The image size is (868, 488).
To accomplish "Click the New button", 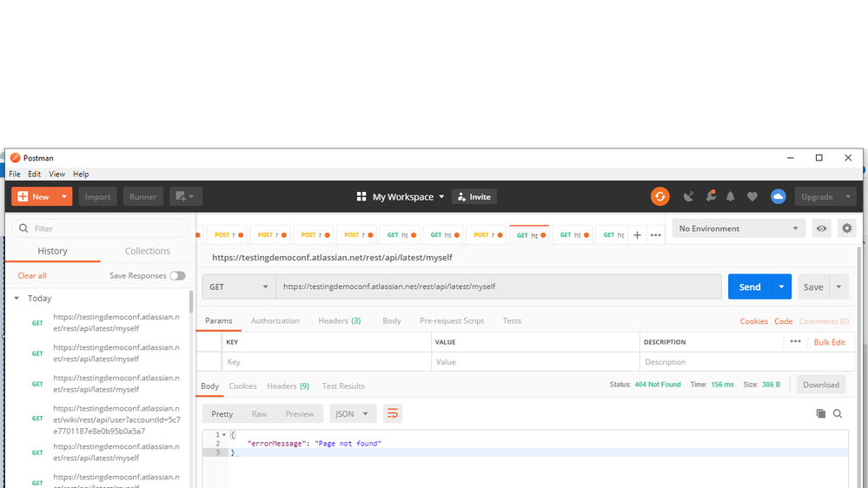I will tap(35, 196).
